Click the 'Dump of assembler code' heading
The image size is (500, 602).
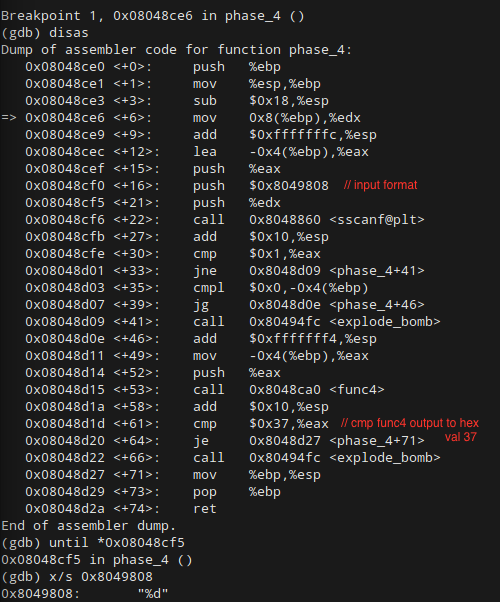176,50
